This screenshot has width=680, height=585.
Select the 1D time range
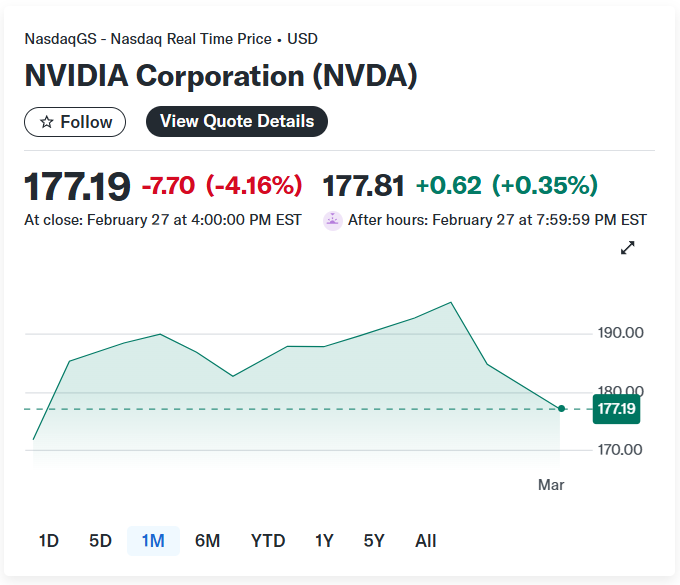(49, 541)
